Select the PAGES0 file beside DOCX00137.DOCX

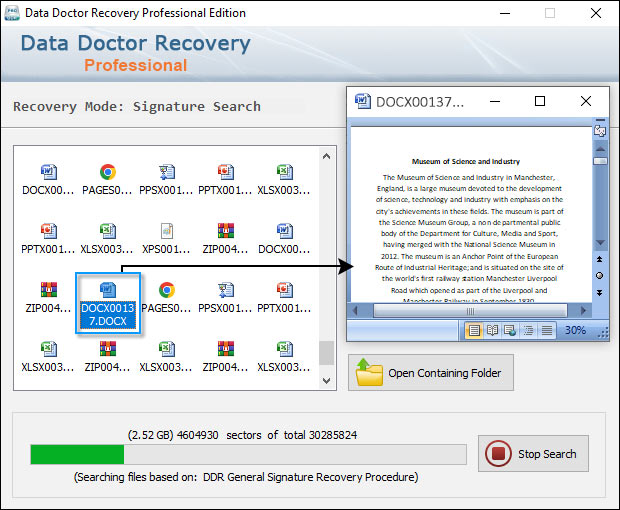166,298
